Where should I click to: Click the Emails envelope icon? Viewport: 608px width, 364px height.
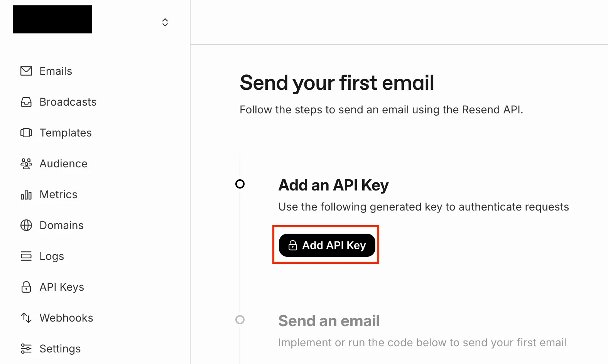(x=26, y=71)
